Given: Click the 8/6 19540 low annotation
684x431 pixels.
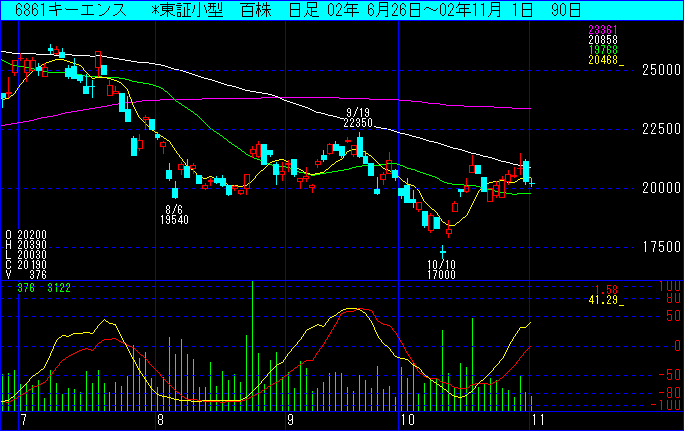Looking at the screenshot, I should [x=174, y=215].
